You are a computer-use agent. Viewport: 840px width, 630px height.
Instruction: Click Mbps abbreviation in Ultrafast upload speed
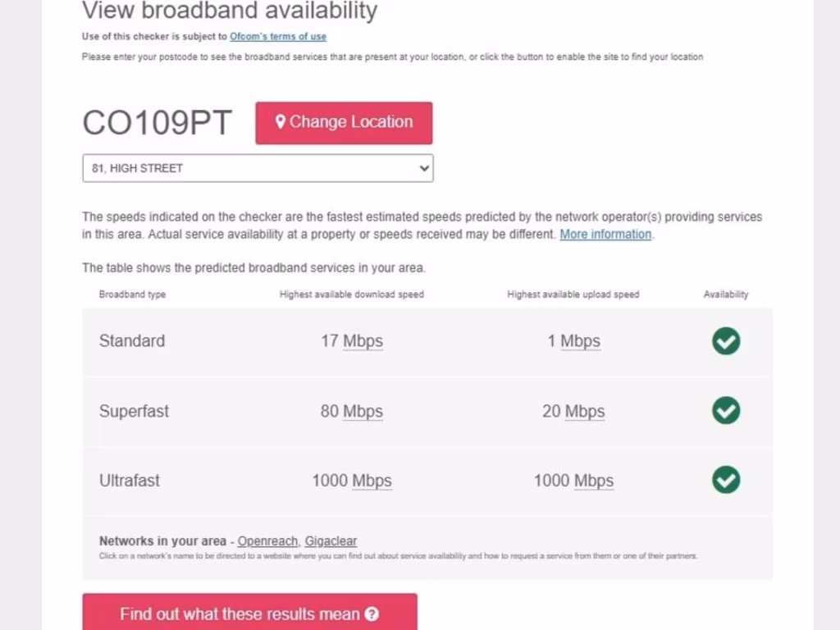pyautogui.click(x=593, y=481)
